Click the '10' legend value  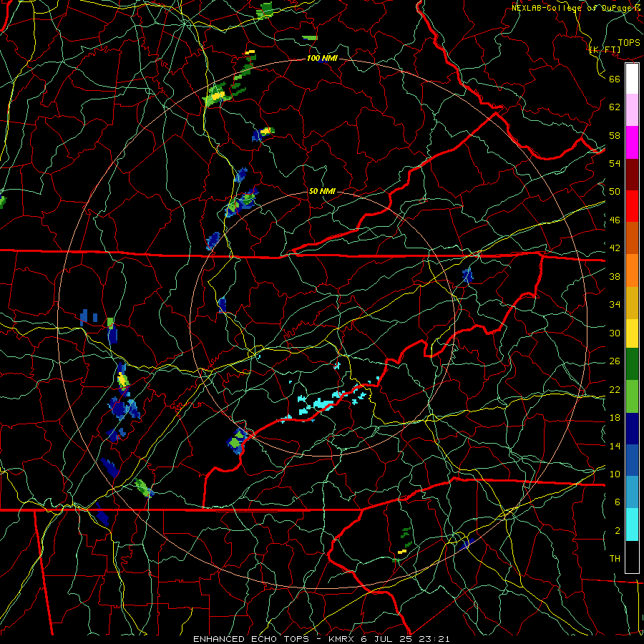pyautogui.click(x=615, y=474)
